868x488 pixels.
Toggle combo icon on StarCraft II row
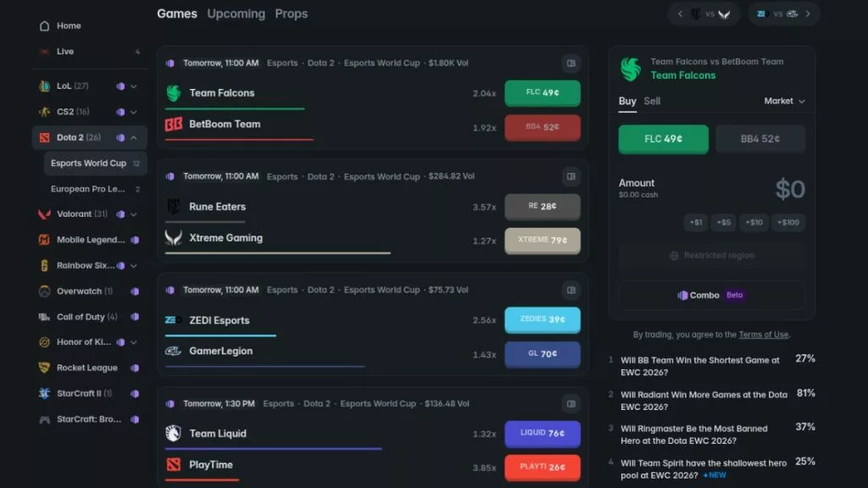(135, 393)
